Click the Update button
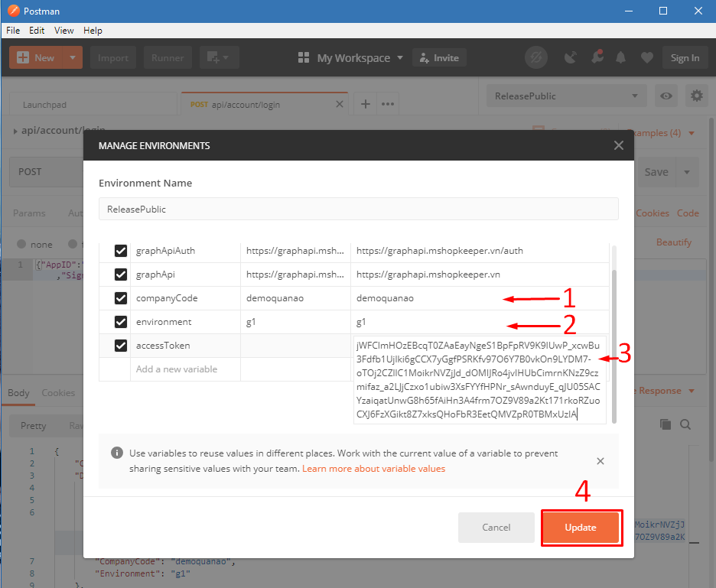716x588 pixels. pyautogui.click(x=581, y=527)
